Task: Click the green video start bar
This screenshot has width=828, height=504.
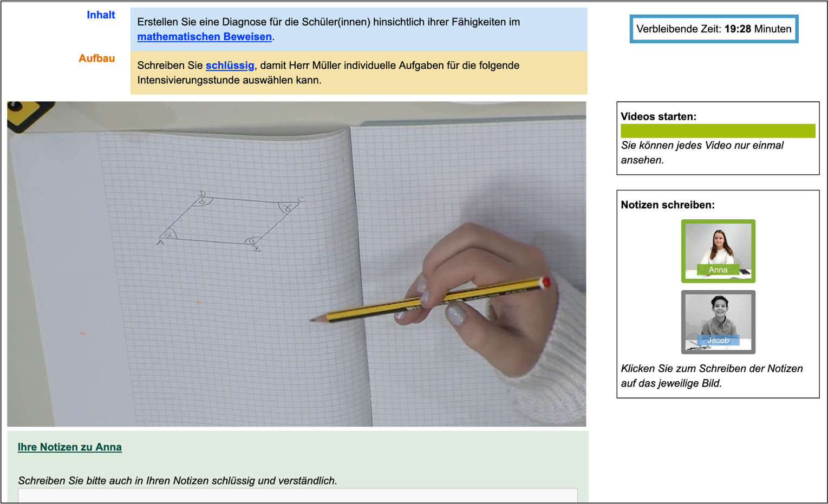Action: (718, 131)
